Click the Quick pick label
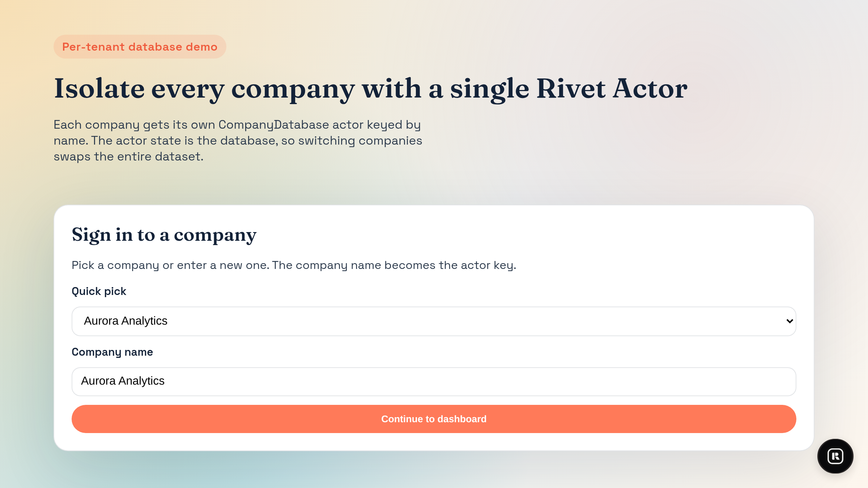The height and width of the screenshot is (488, 868). click(99, 291)
